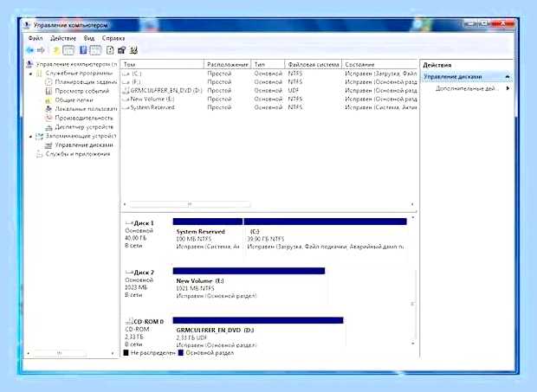537x392 pixels.
Task: Click the Планировщик заданий clock icon
Action: [49, 82]
